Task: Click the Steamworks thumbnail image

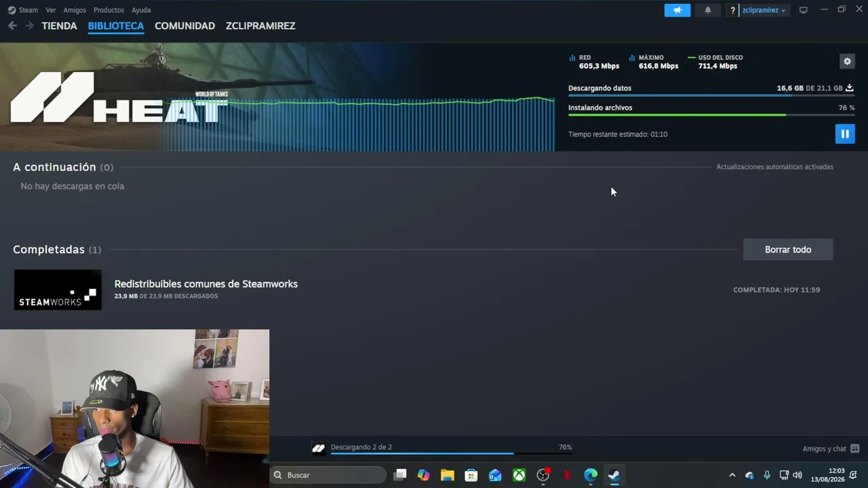Action: 58,290
